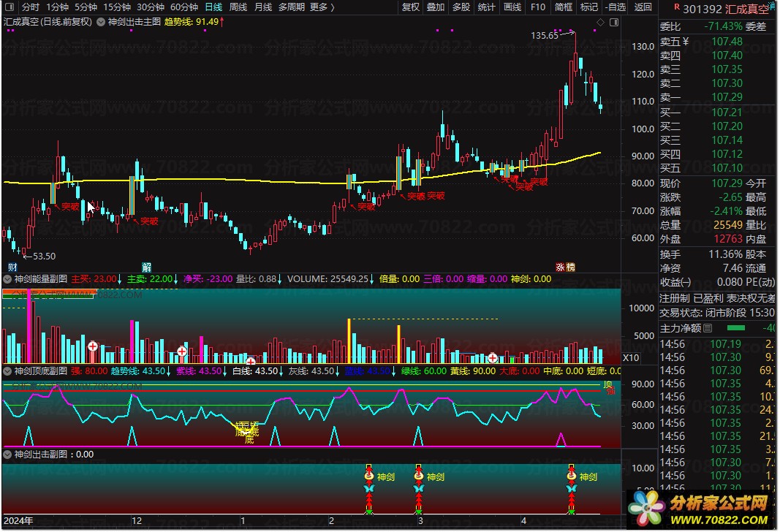Open the 分析家公式网 flower logo
The width and height of the screenshot is (780, 532).
[647, 509]
